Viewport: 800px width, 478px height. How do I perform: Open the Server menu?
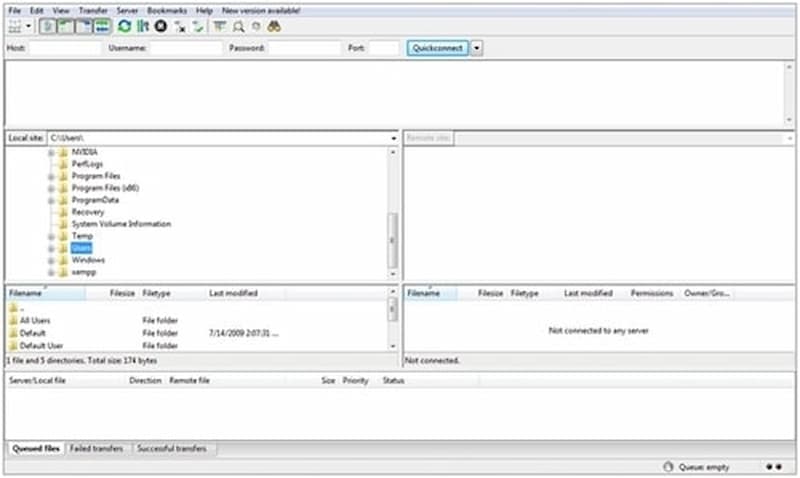click(x=127, y=10)
